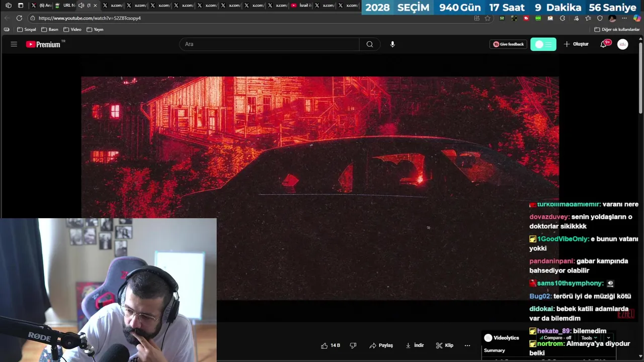Open the browser essentials shield icon

tap(600, 18)
